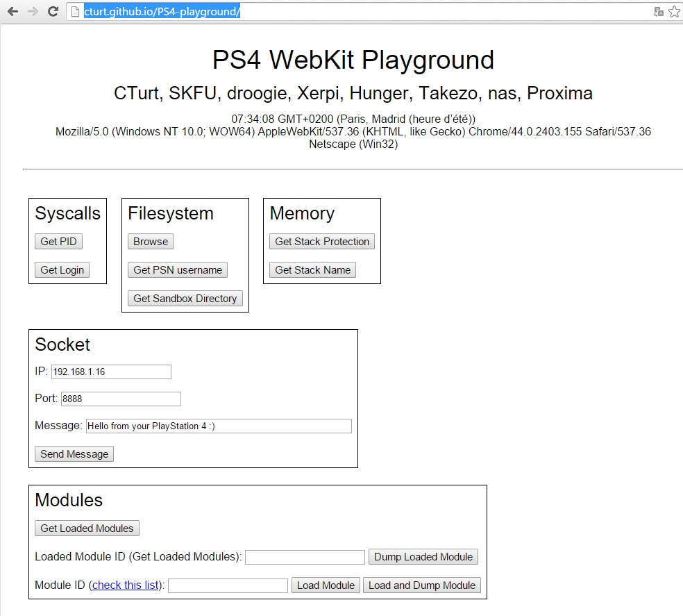Click the PS4 WebKit Playground heading
The image size is (683, 616).
click(353, 60)
